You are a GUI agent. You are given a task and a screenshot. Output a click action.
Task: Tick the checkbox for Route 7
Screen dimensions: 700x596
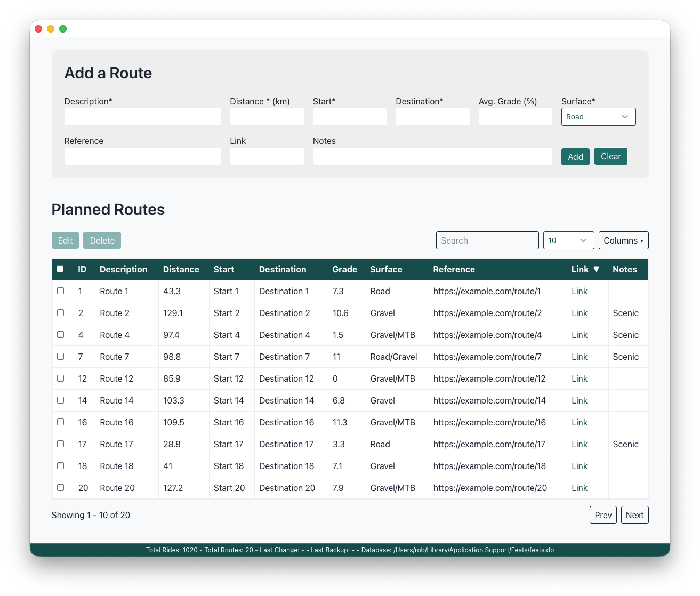coord(60,357)
